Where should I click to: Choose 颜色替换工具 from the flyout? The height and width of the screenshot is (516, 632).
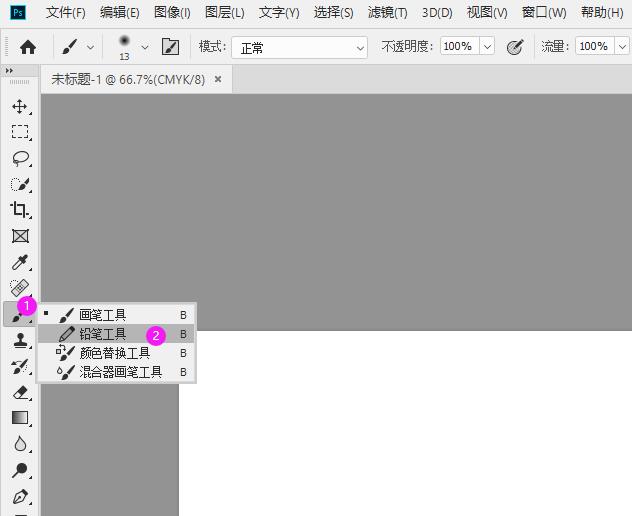(116, 353)
